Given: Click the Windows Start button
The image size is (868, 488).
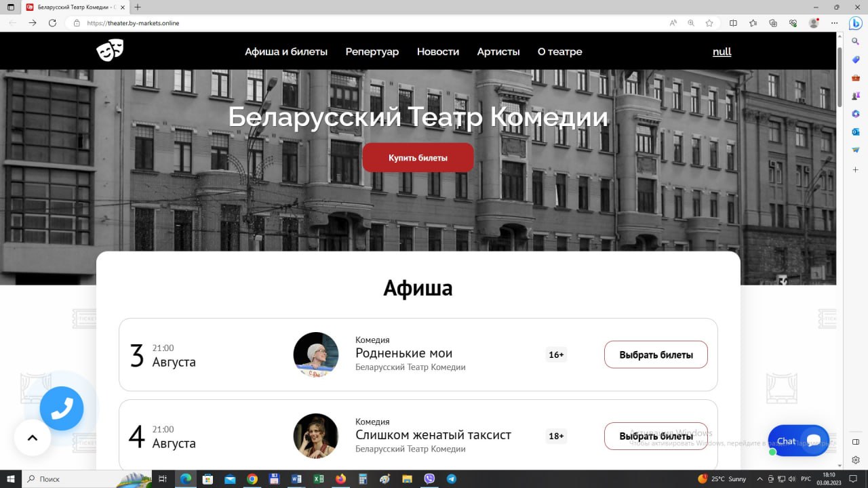Looking at the screenshot, I should pos(10,479).
